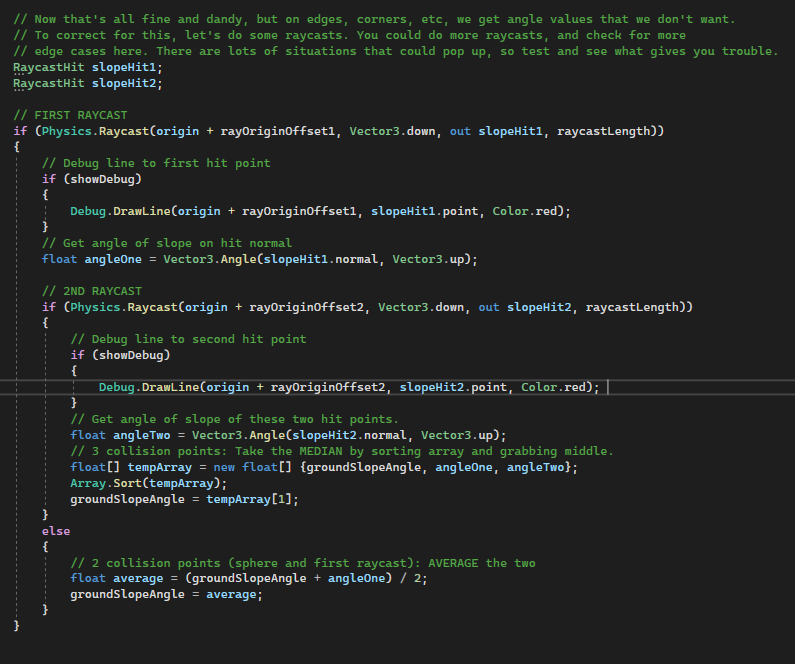The height and width of the screenshot is (664, 795).
Task: Click the comment "// Debug line to first hit point"
Action: click(x=156, y=163)
